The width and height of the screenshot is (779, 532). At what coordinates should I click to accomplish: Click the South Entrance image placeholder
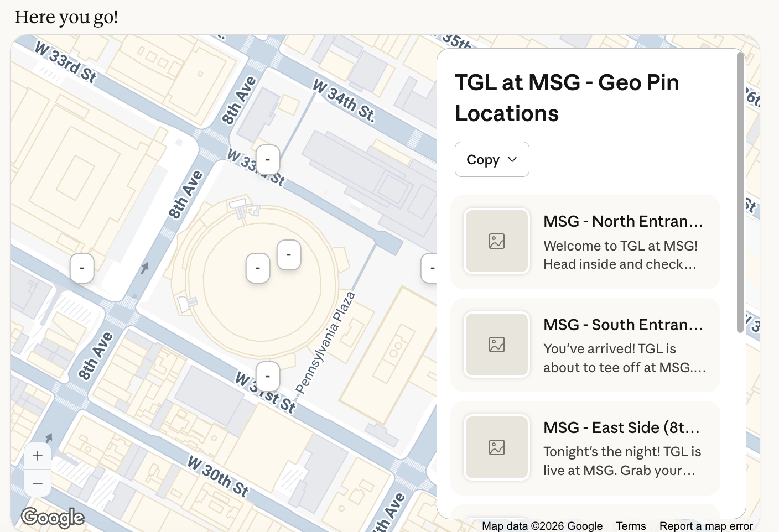click(497, 345)
